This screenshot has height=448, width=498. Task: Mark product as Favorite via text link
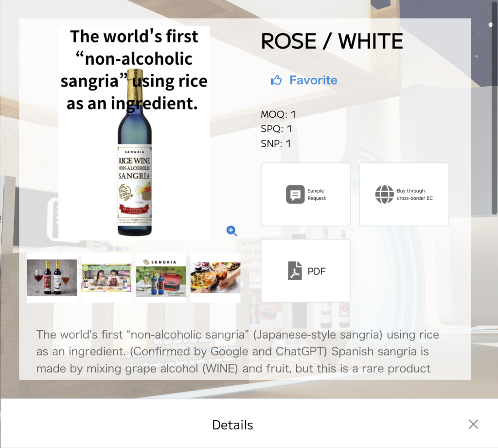click(x=313, y=80)
